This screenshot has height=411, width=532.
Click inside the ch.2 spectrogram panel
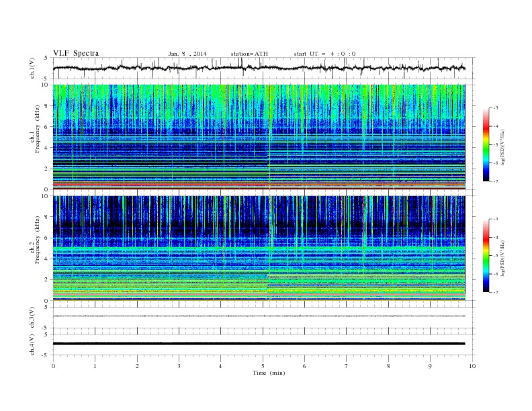pos(259,248)
